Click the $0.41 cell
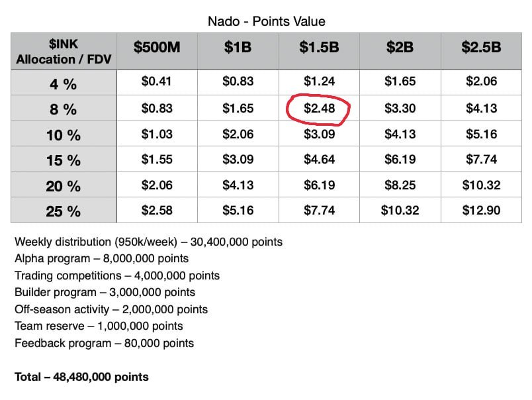 pyautogui.click(x=157, y=81)
